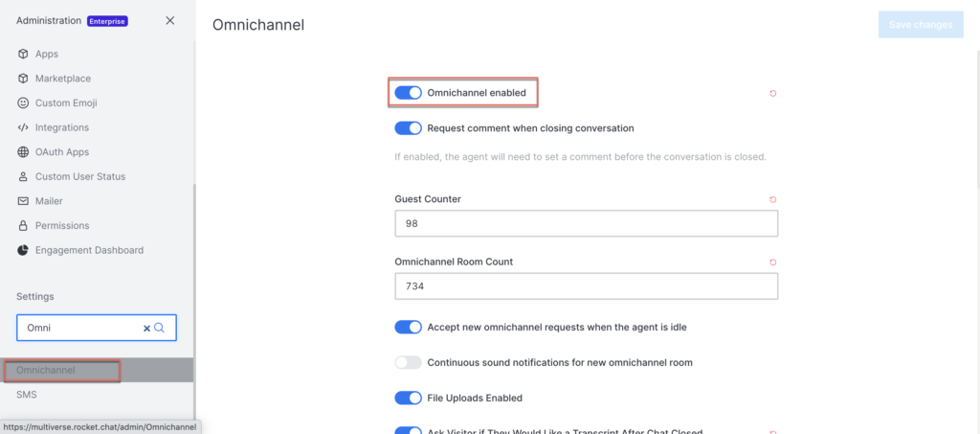The height and width of the screenshot is (434, 980).
Task: Toggle Omnichannel enabled switch
Action: (408, 93)
